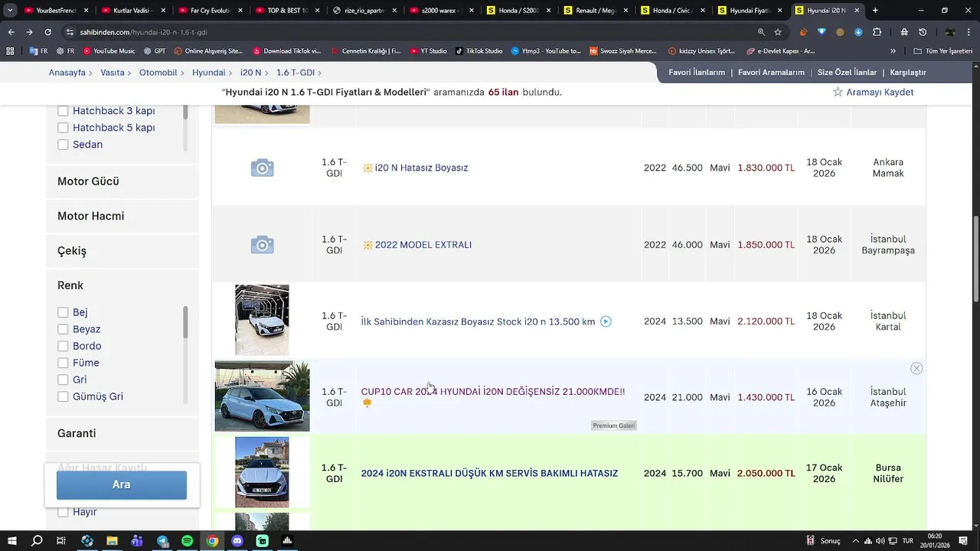The width and height of the screenshot is (980, 551).
Task: Collapse the Renk filter section
Action: (122, 285)
